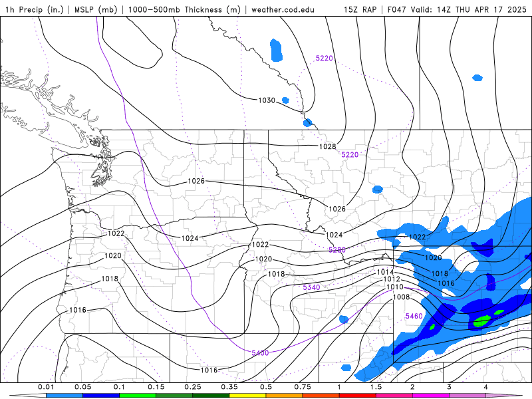
Task: Select the red 1–1.5 legend swatch
Action: [x=358, y=396]
